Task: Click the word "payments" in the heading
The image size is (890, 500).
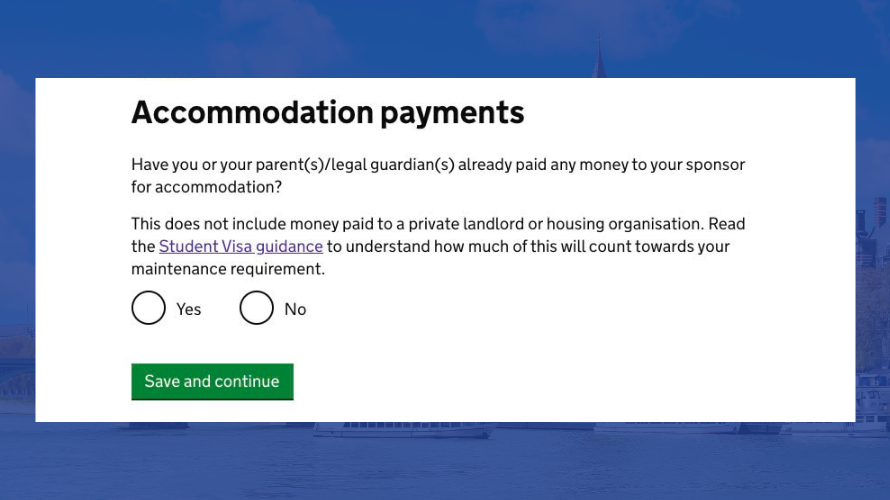Action: (452, 114)
